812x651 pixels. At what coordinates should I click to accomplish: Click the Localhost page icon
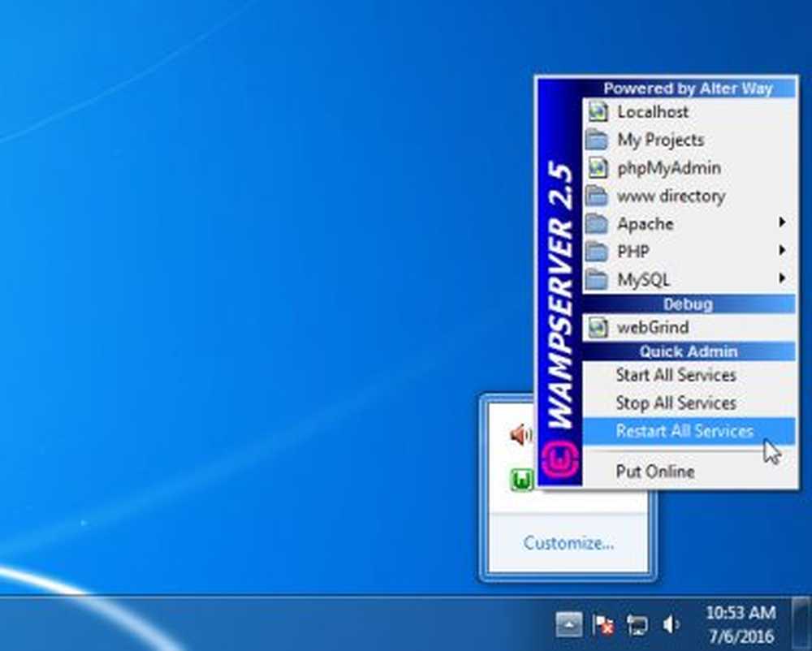tap(598, 112)
